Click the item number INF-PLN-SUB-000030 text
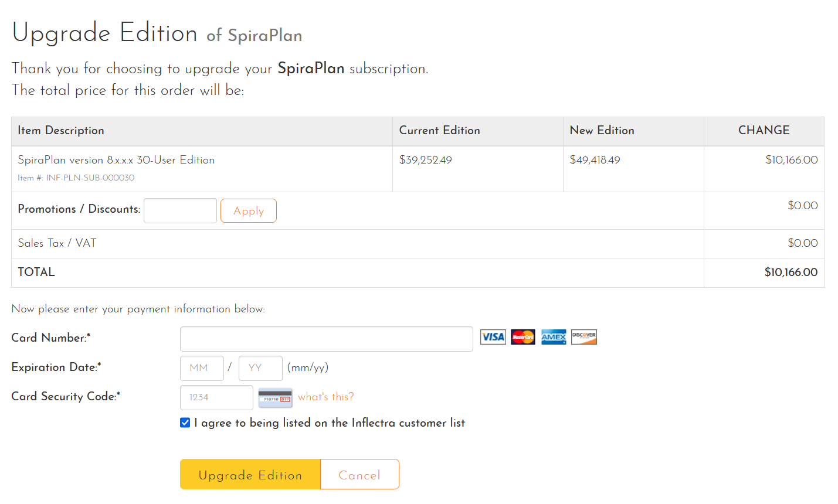 90,178
